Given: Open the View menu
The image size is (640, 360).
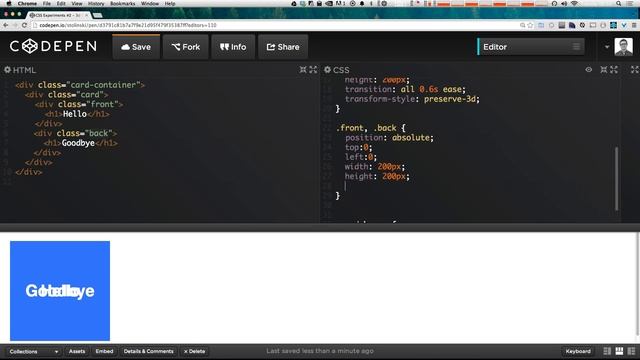Looking at the screenshot, I should (x=77, y=4).
